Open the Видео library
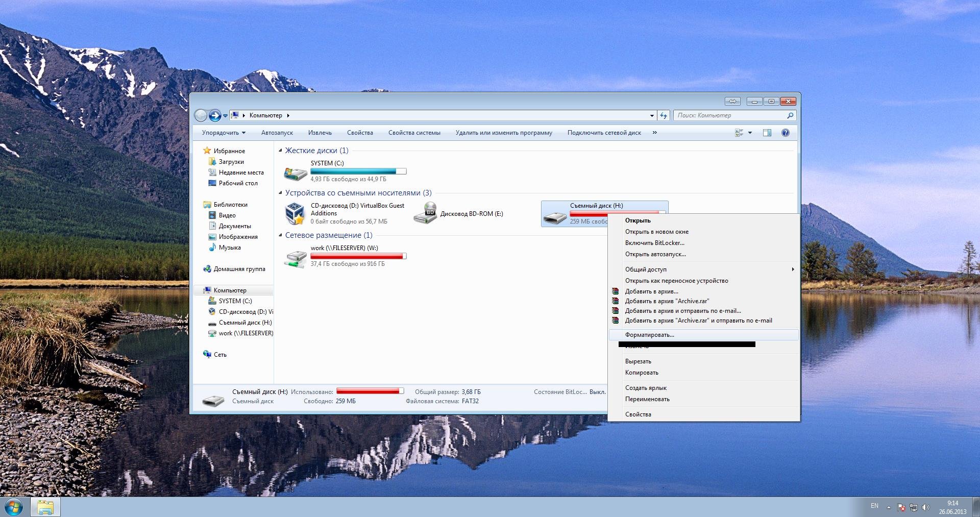The width and height of the screenshot is (980, 517). pos(227,215)
